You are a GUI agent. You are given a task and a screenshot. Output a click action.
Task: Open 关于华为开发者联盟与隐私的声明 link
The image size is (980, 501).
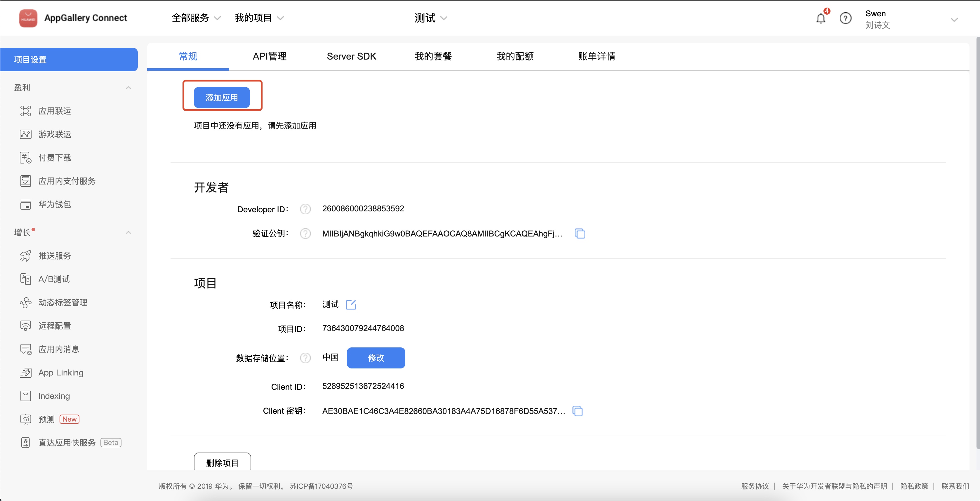coord(834,486)
